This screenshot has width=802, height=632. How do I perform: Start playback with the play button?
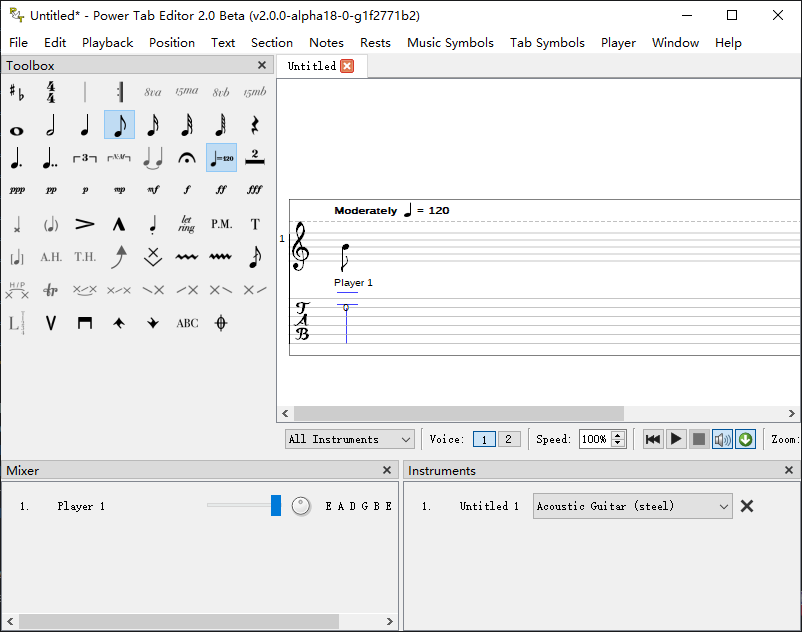tap(676, 439)
